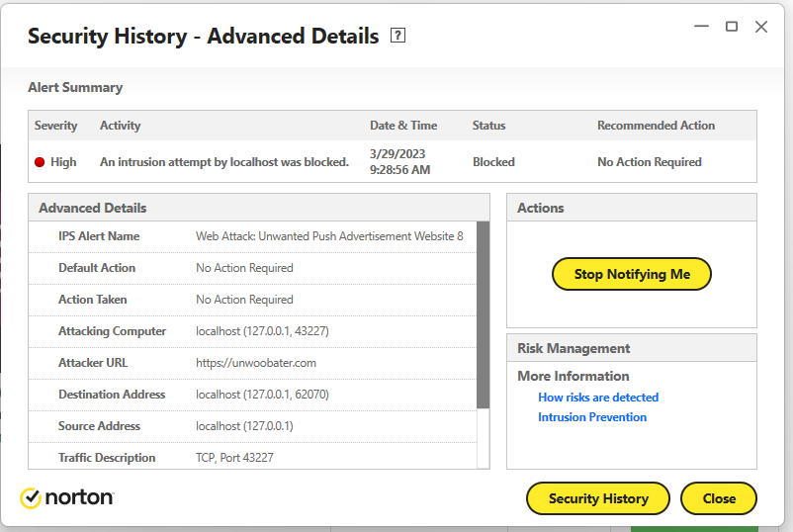Maximize the Advanced Details window
Viewport: 793px width, 532px height.
732,27
